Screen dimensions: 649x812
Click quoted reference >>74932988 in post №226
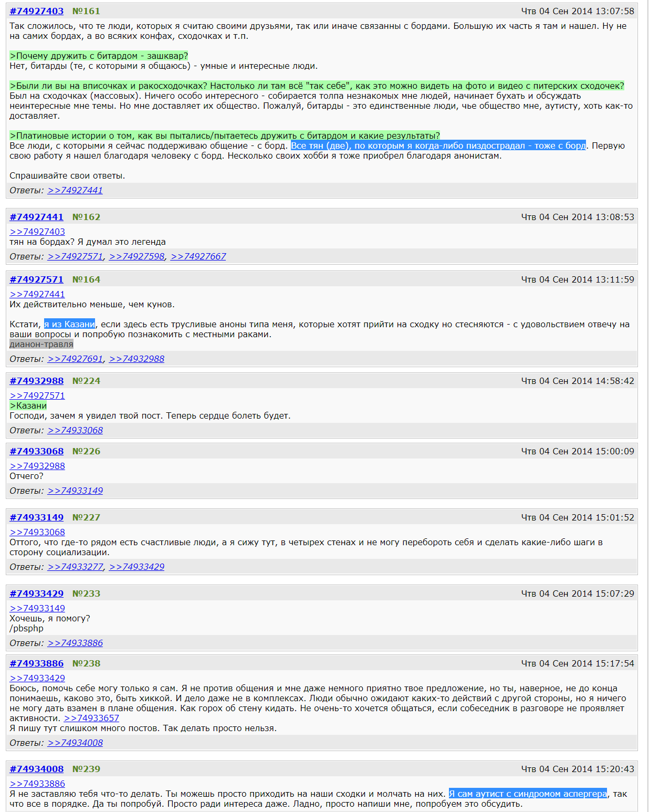point(37,466)
